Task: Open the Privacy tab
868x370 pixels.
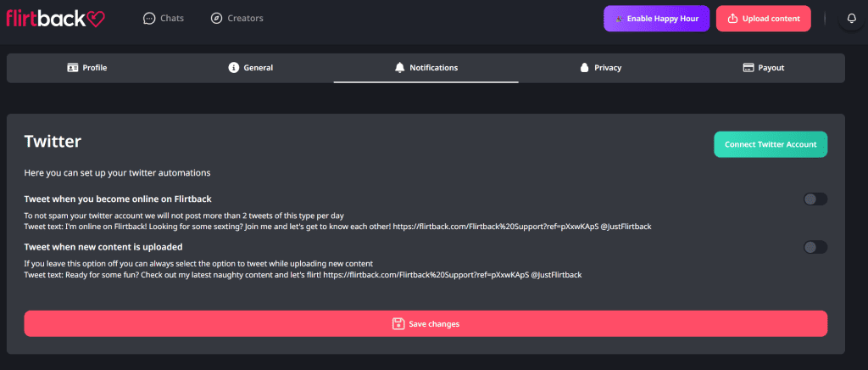Action: [x=601, y=68]
